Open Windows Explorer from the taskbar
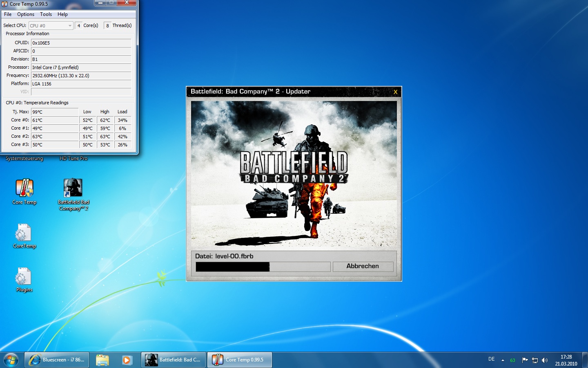588x368 pixels. 102,360
